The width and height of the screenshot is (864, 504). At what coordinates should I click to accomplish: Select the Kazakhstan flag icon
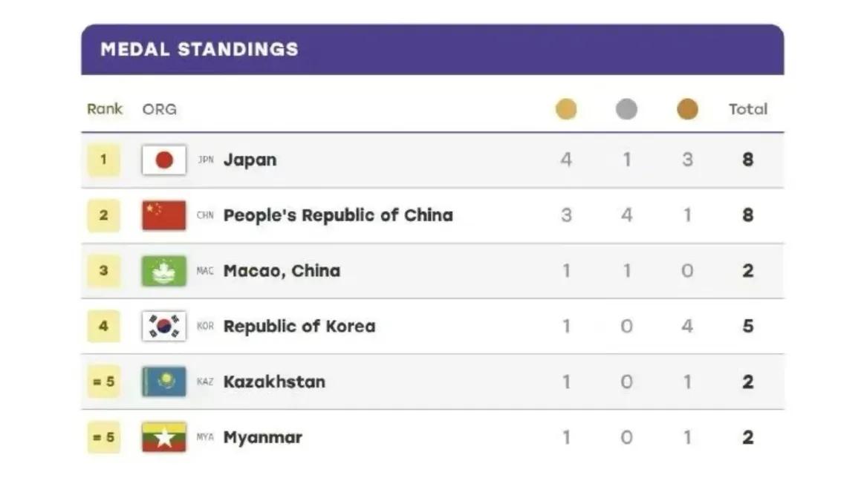tap(163, 382)
